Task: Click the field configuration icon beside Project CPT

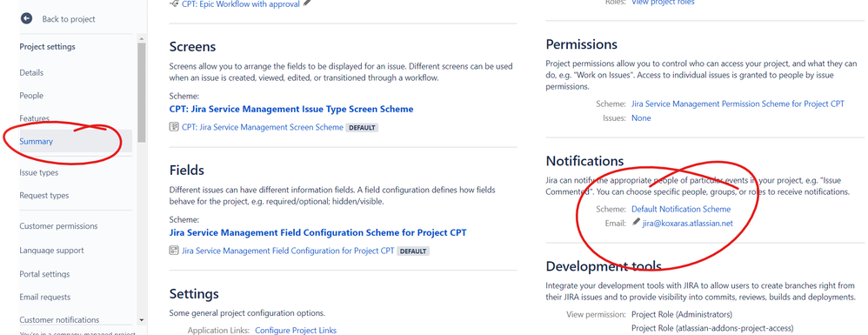Action: coord(174,251)
